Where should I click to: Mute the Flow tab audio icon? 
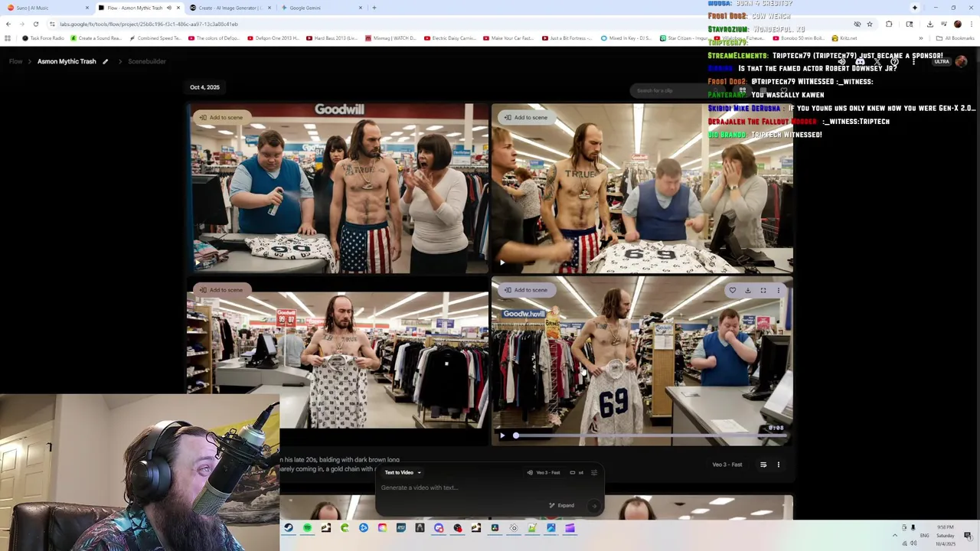[169, 8]
